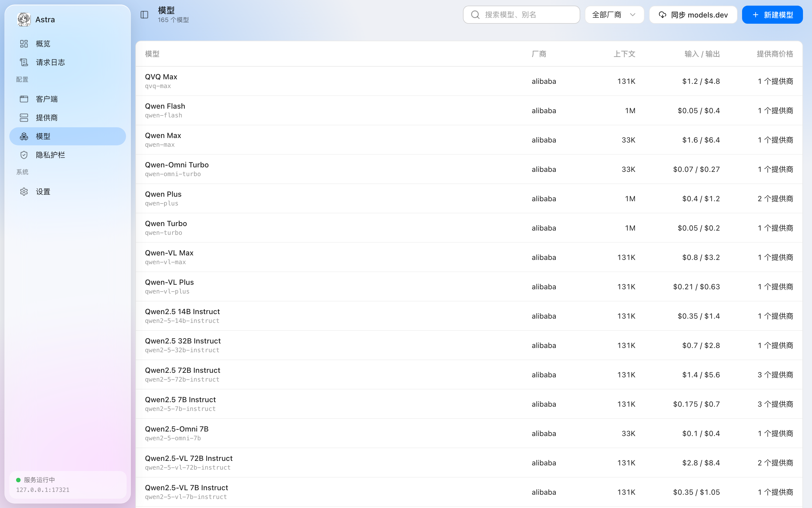This screenshot has width=812, height=508.
Task: Click the search magnifier icon
Action: click(x=475, y=15)
